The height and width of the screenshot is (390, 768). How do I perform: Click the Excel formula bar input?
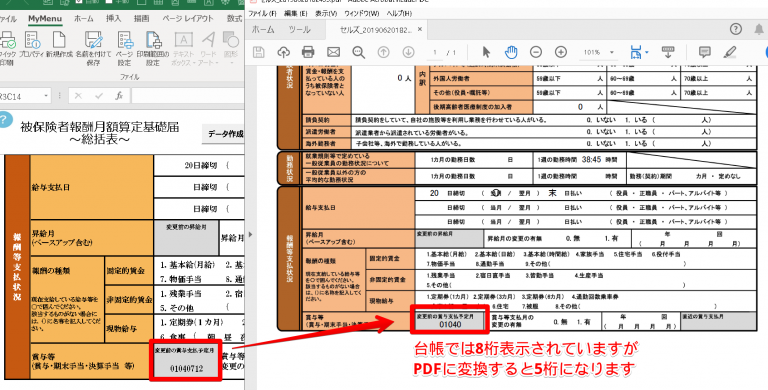(189, 96)
